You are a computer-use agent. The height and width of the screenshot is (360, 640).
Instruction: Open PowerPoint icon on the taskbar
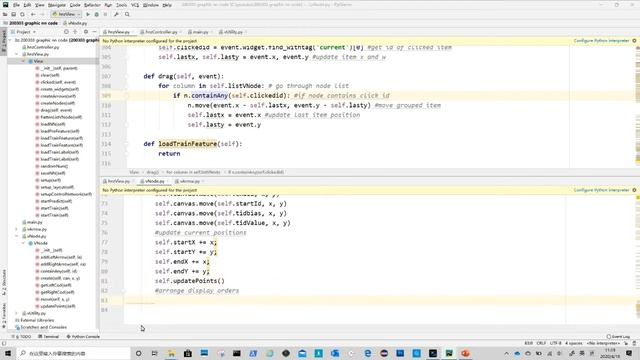465,353
